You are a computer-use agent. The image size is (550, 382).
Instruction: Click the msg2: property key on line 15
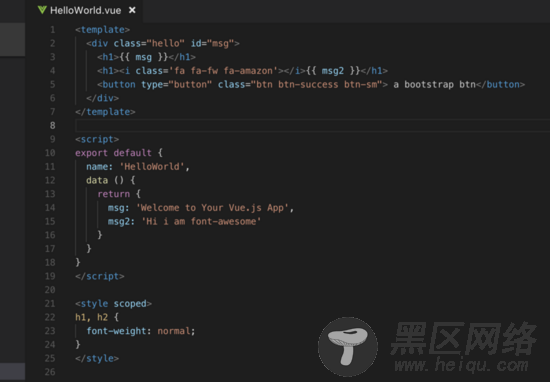[x=121, y=221]
